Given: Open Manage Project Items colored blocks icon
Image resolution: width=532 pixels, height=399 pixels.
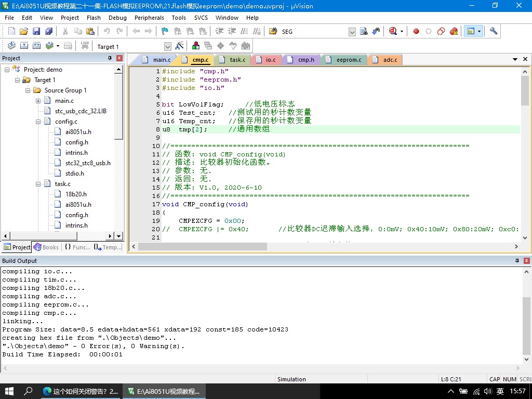Looking at the screenshot, I should [x=196, y=46].
